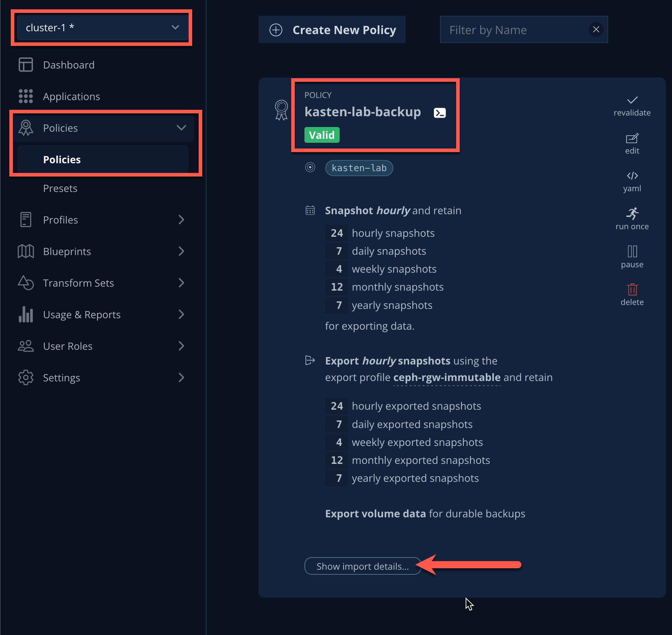The image size is (672, 635).
Task: Click the '24 hourly snapshots' retention row
Action: pos(380,233)
